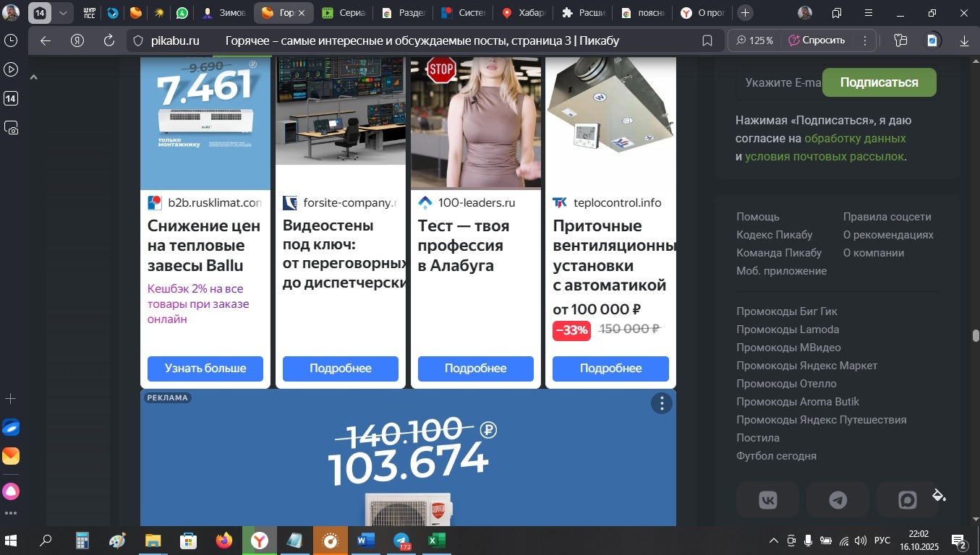980x555 pixels.
Task: Open the Кодекс Пикабу link
Action: (774, 235)
